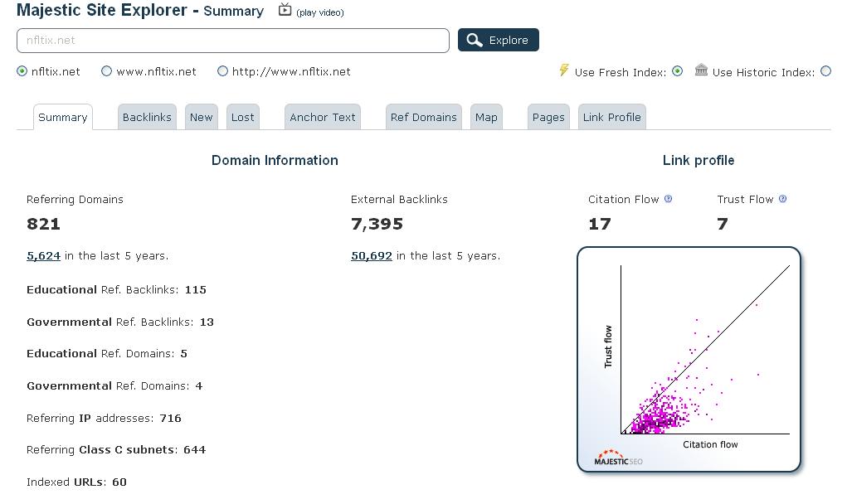Click the Majestic Site Explorer title
The height and width of the screenshot is (504, 847).
tap(102, 10)
